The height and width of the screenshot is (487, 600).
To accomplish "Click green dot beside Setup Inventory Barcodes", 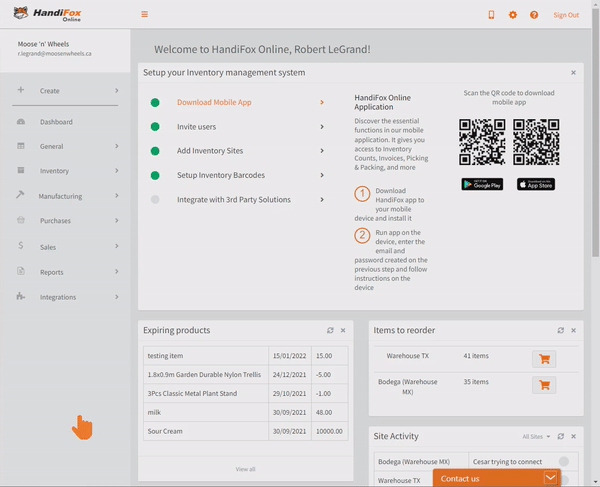I will pyautogui.click(x=155, y=176).
